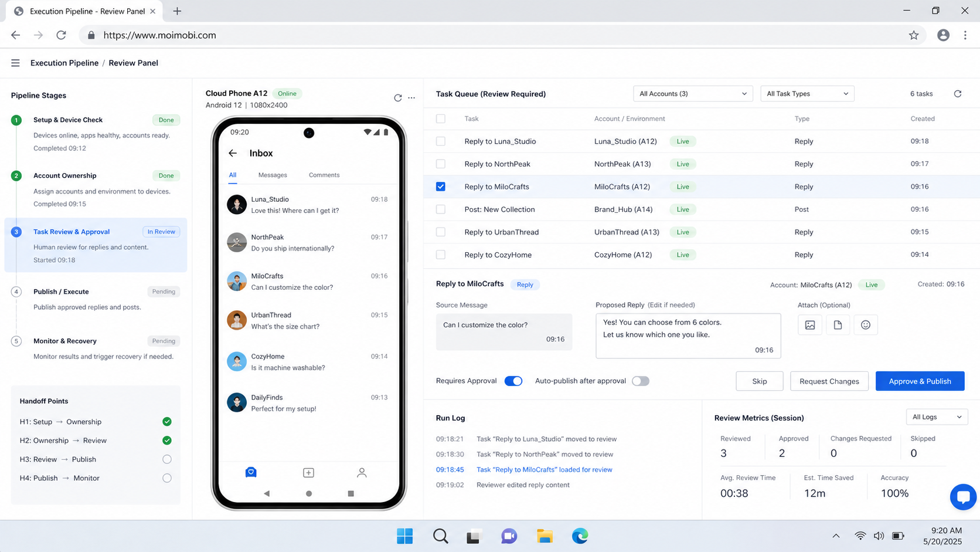980x552 pixels.
Task: Select all tasks with header checkbox
Action: 441,118
